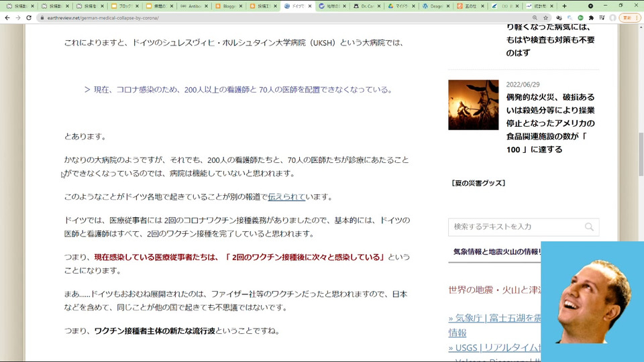Close the active ドイツ tab
Image resolution: width=644 pixels, height=362 pixels.
(x=310, y=6)
